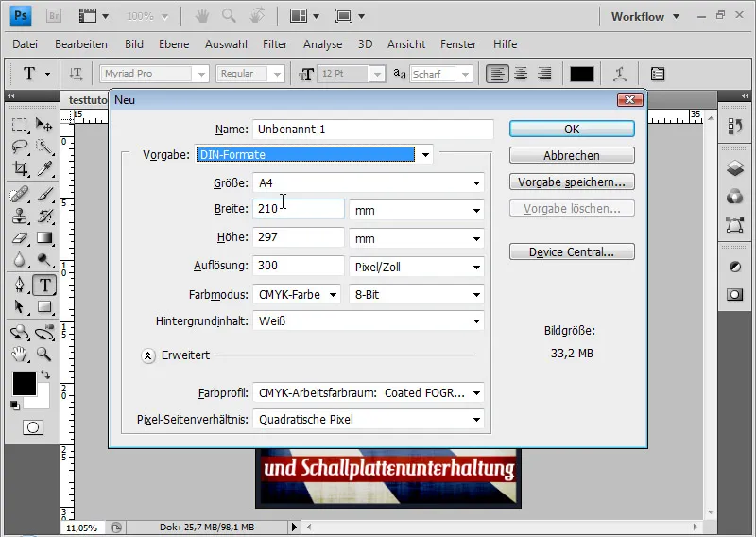Click the foreground color swatch
The width and height of the screenshot is (756, 537).
[25, 384]
